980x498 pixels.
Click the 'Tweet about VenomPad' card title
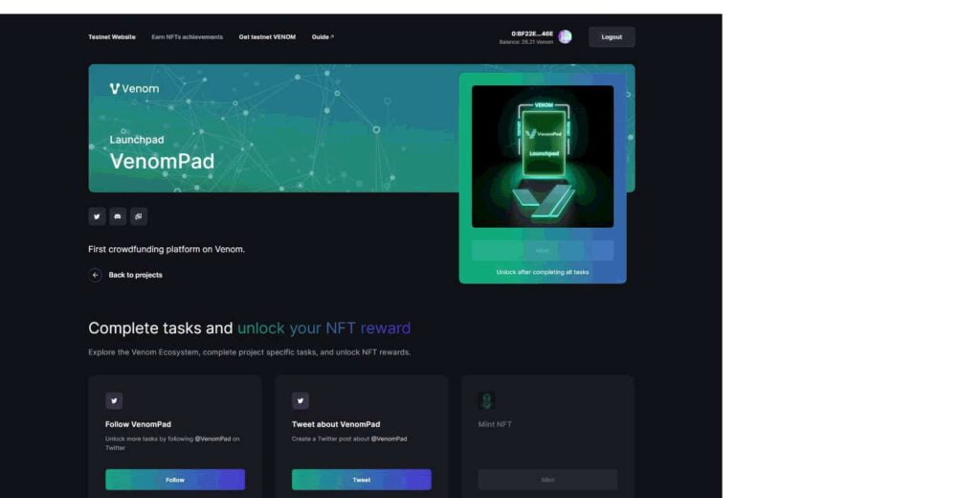(336, 424)
